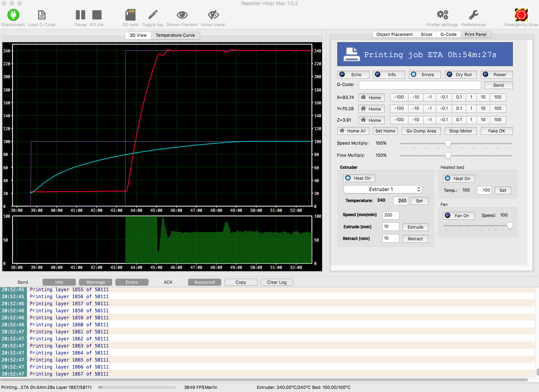The width and height of the screenshot is (539, 392).
Task: Click the Home All button
Action: click(353, 131)
